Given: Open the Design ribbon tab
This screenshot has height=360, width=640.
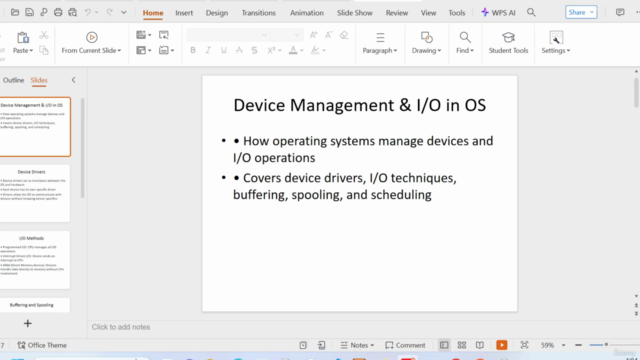Looking at the screenshot, I should tap(217, 13).
